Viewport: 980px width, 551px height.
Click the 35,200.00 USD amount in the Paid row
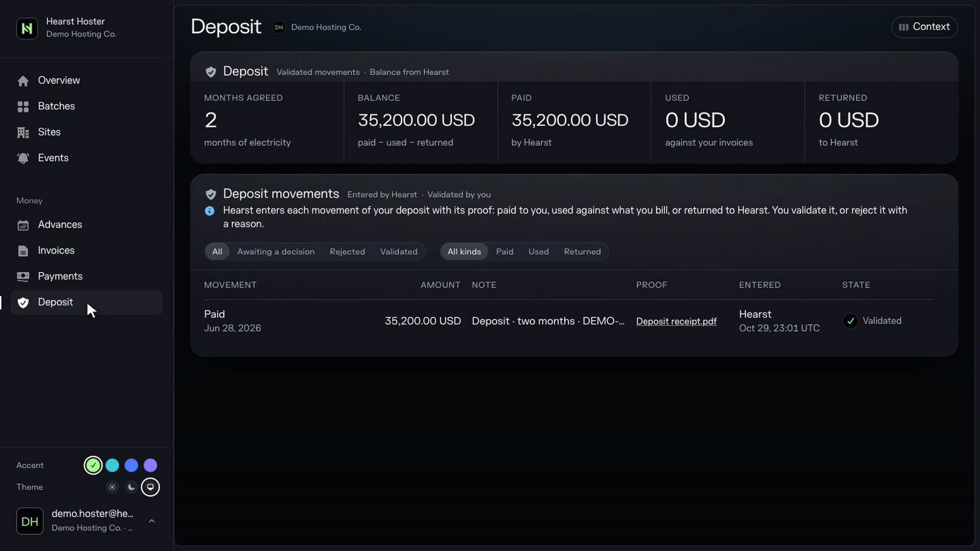coord(423,321)
